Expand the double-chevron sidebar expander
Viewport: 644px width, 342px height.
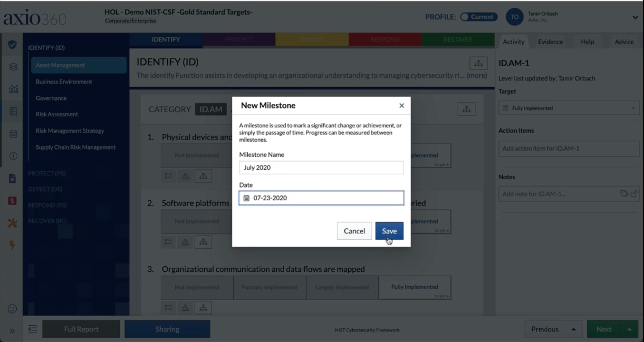coord(12,331)
